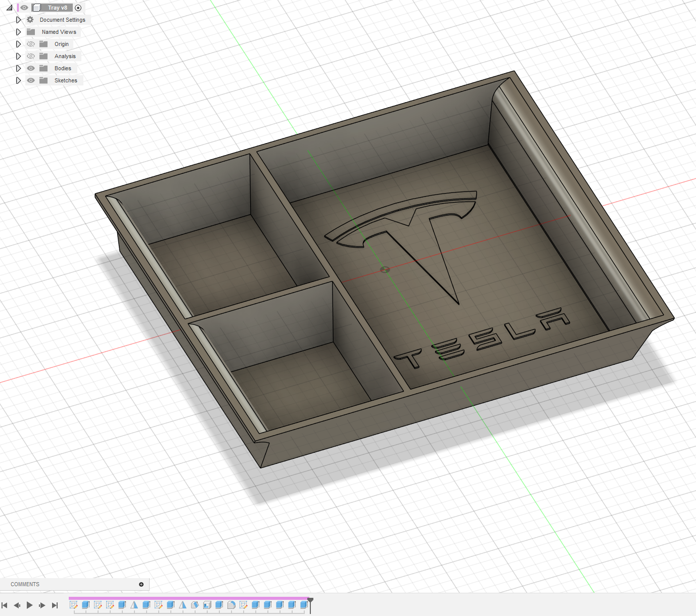Select the Document Settings label
696x616 pixels.
click(63, 20)
